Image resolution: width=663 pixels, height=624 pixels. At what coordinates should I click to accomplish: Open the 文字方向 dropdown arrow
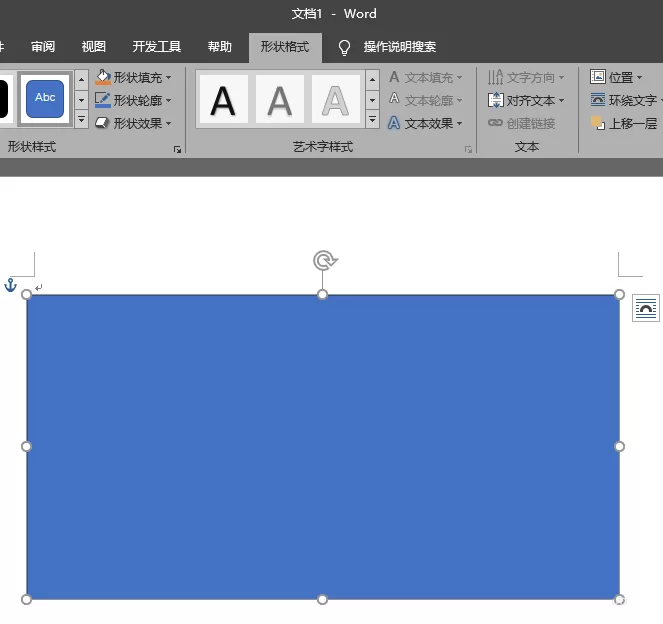[x=562, y=78]
